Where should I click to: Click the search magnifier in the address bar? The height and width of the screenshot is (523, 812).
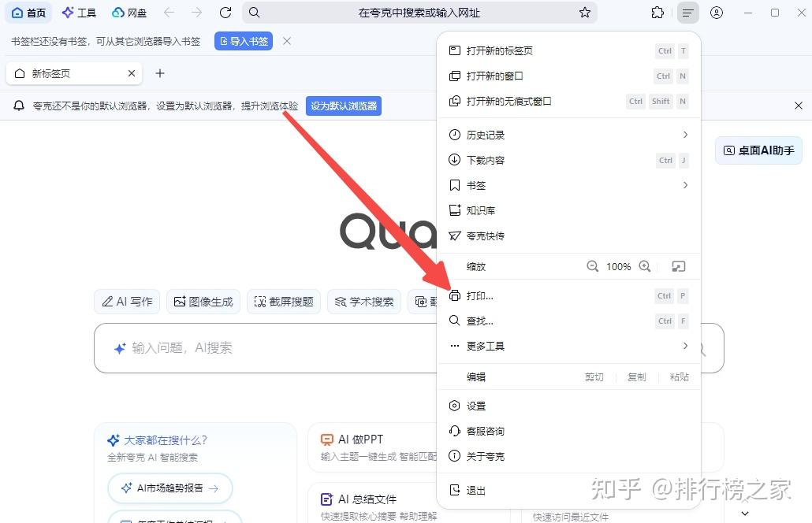[255, 13]
